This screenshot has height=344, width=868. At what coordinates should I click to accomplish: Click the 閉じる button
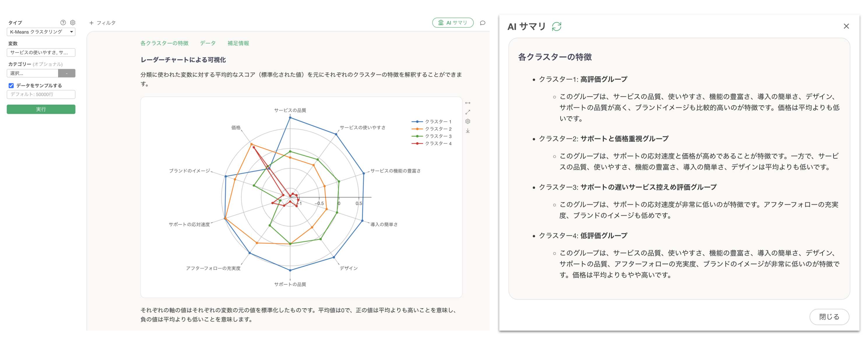tap(829, 317)
